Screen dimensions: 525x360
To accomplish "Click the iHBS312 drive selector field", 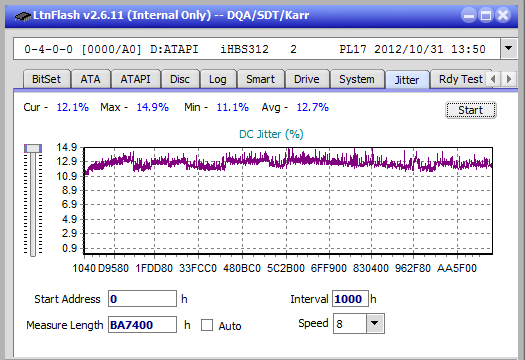I will 257,49.
